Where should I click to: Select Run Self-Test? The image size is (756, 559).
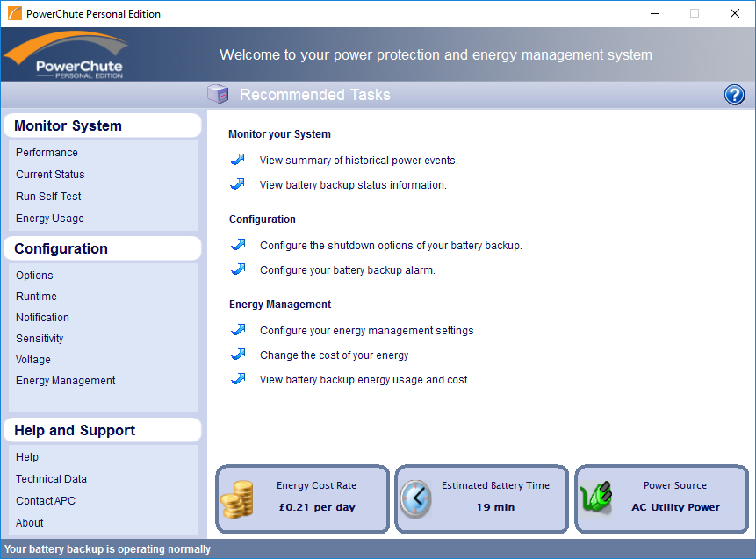click(48, 196)
